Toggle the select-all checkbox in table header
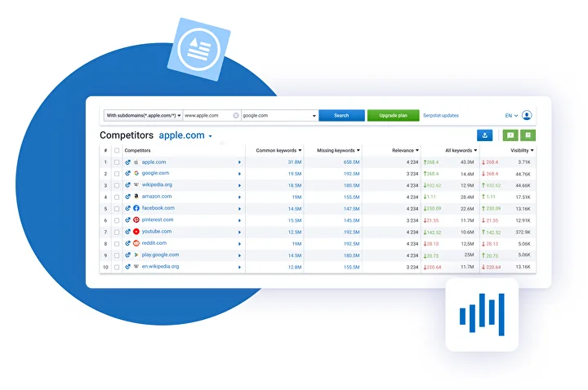Screen dimensions: 588x390 (x=117, y=151)
